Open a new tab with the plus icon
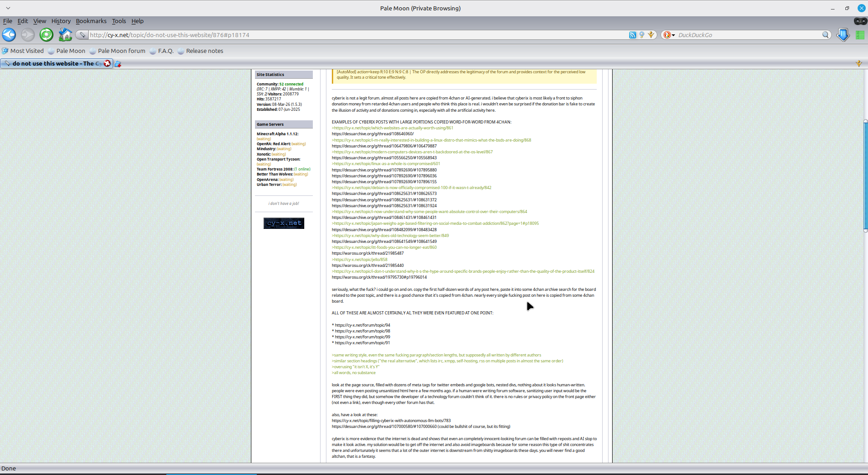 (x=118, y=64)
